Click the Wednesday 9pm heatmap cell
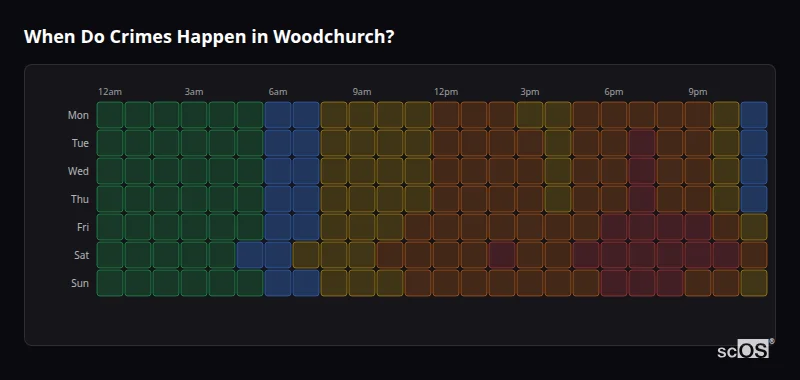The height and width of the screenshot is (380, 800). pyautogui.click(x=698, y=171)
